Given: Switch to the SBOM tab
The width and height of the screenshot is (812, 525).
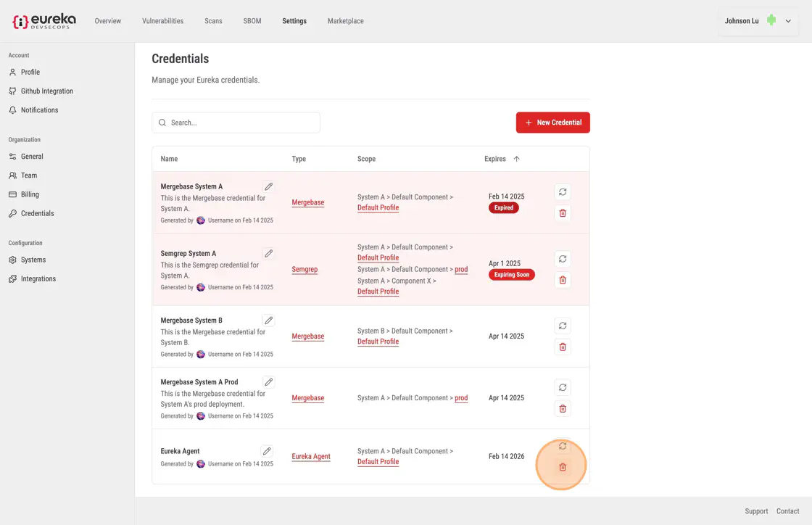Looking at the screenshot, I should point(252,21).
